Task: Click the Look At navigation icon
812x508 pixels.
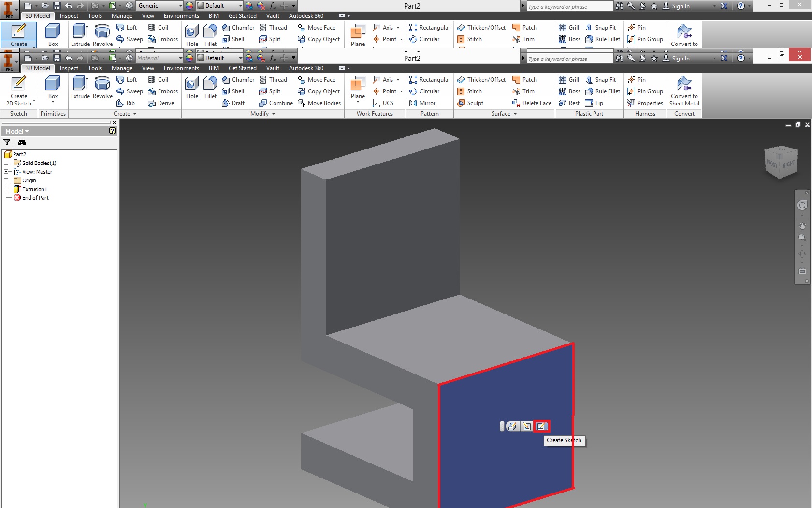Action: click(802, 271)
